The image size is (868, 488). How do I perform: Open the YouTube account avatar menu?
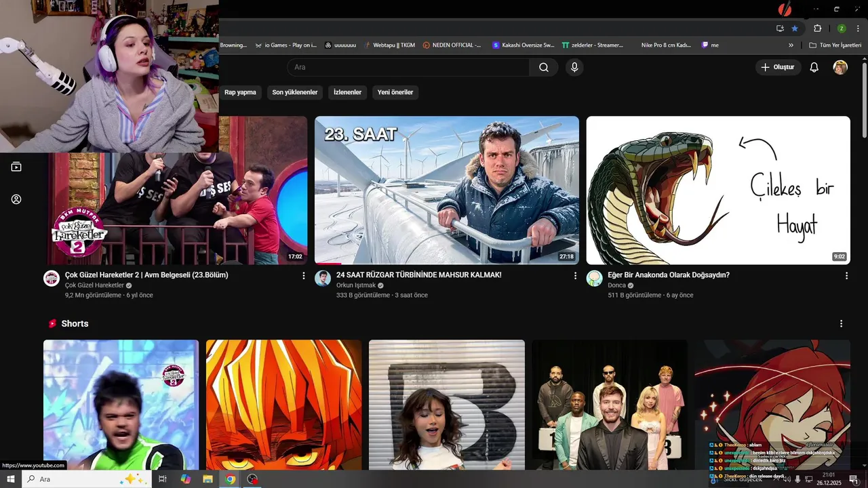coord(840,67)
